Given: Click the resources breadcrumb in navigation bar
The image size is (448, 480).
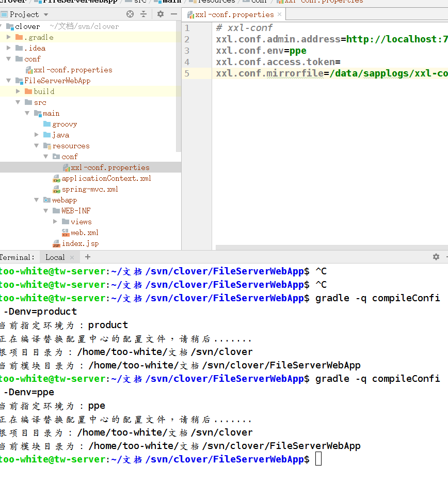Looking at the screenshot, I should tap(216, 1).
